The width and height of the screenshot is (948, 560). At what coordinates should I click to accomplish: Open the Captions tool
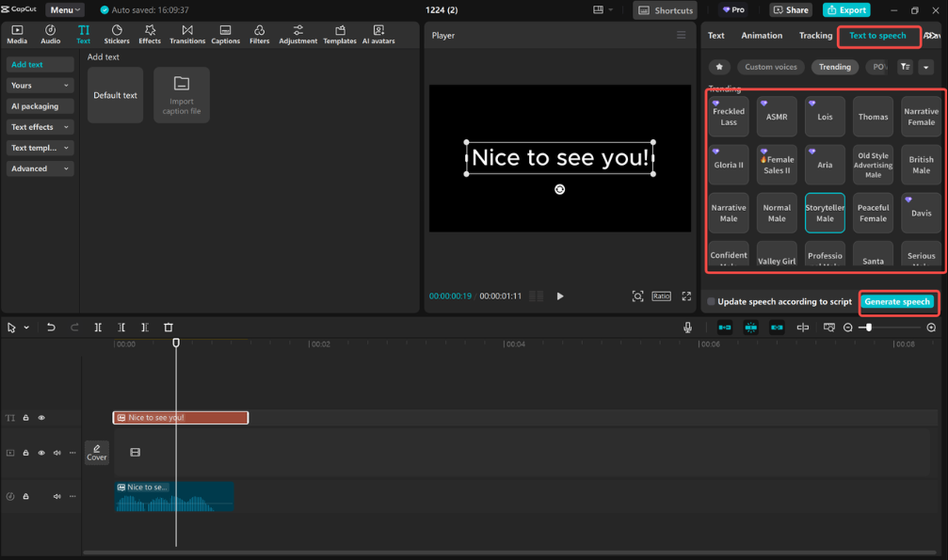point(225,35)
